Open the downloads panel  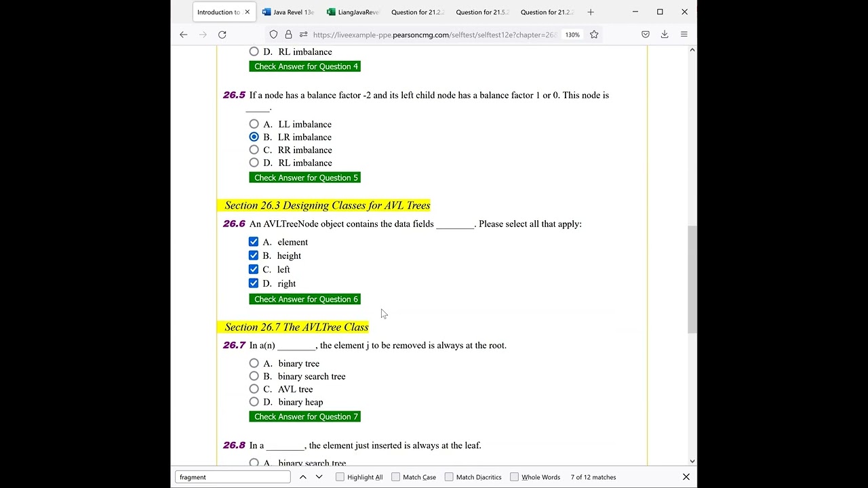point(665,35)
